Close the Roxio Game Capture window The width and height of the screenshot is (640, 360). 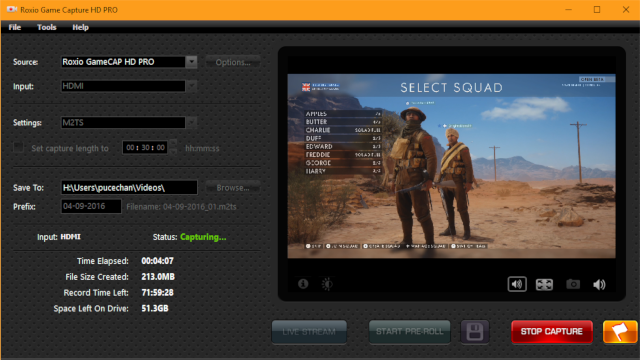coord(626,9)
